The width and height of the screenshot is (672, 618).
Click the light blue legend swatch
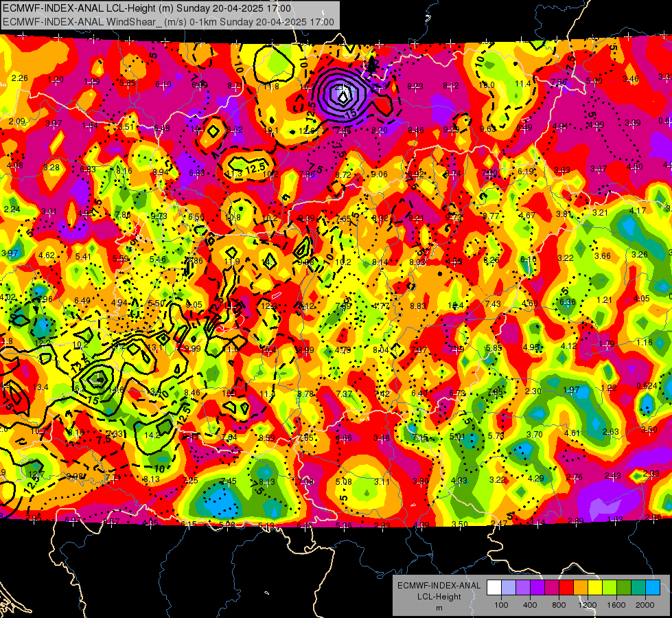coord(652,587)
